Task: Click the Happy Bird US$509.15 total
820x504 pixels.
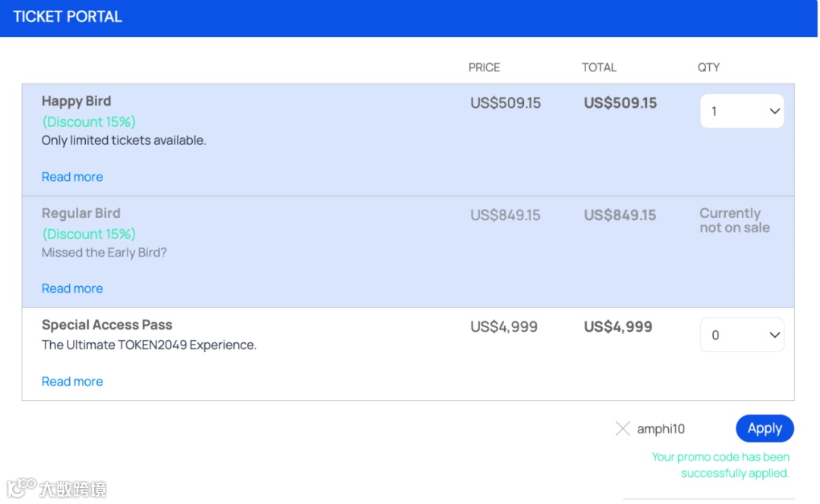Action: [620, 103]
